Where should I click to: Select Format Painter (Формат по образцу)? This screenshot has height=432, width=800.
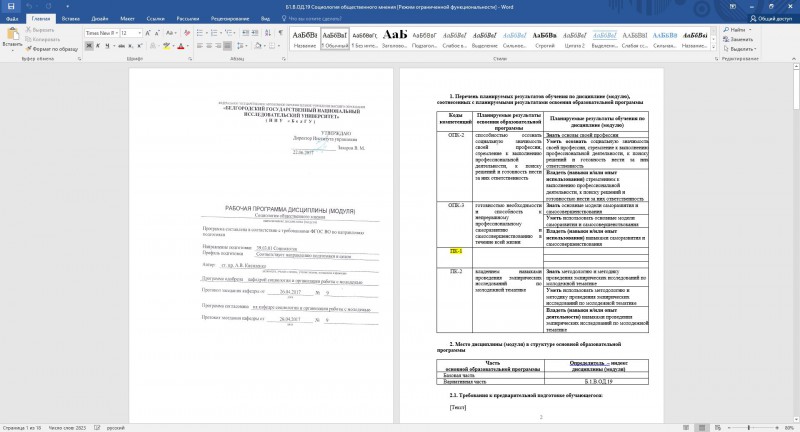coord(52,49)
